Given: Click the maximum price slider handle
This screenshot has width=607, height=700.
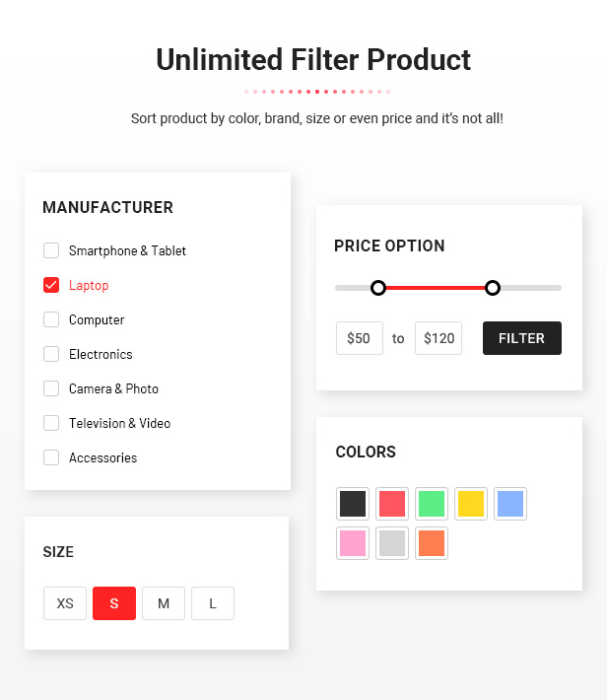Looking at the screenshot, I should (x=493, y=288).
